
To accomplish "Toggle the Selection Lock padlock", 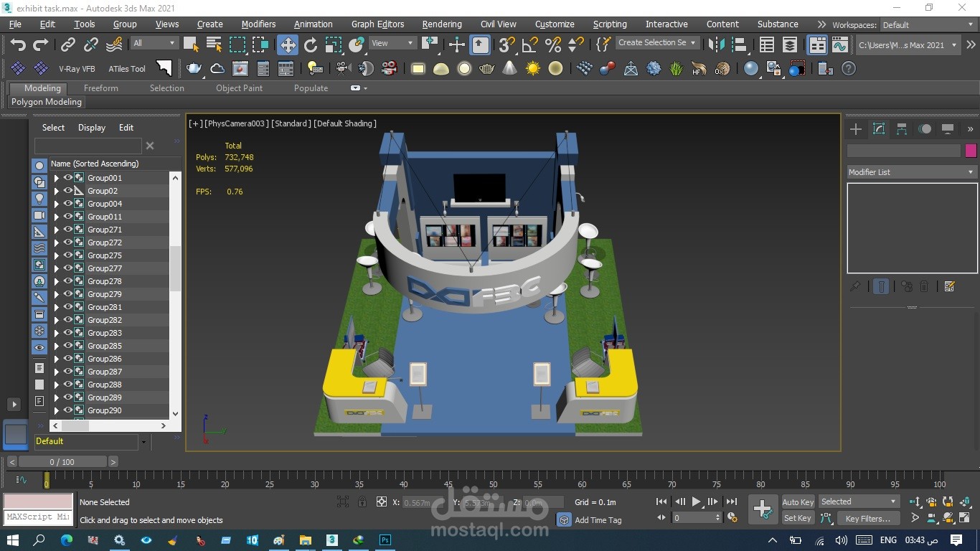I will pos(362,502).
